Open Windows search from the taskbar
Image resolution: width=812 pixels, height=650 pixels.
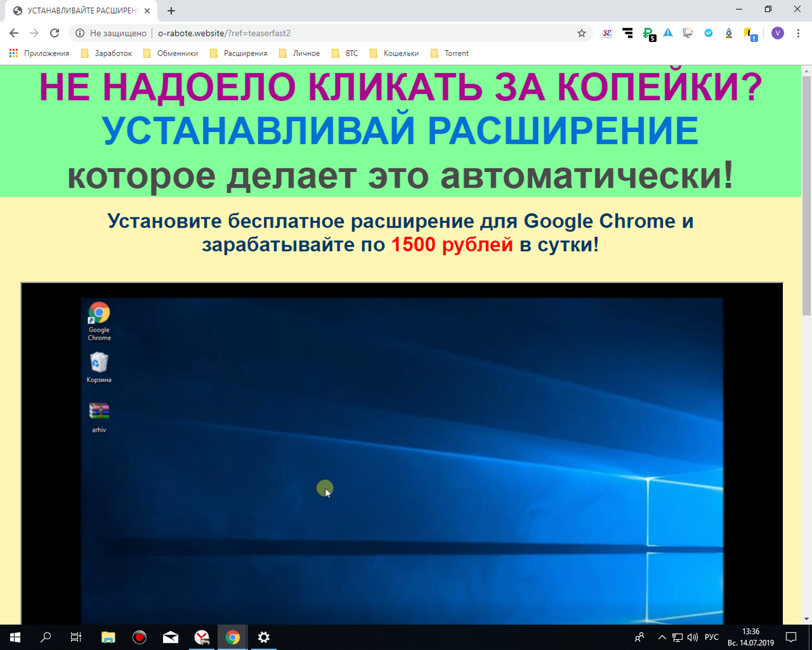[x=46, y=637]
